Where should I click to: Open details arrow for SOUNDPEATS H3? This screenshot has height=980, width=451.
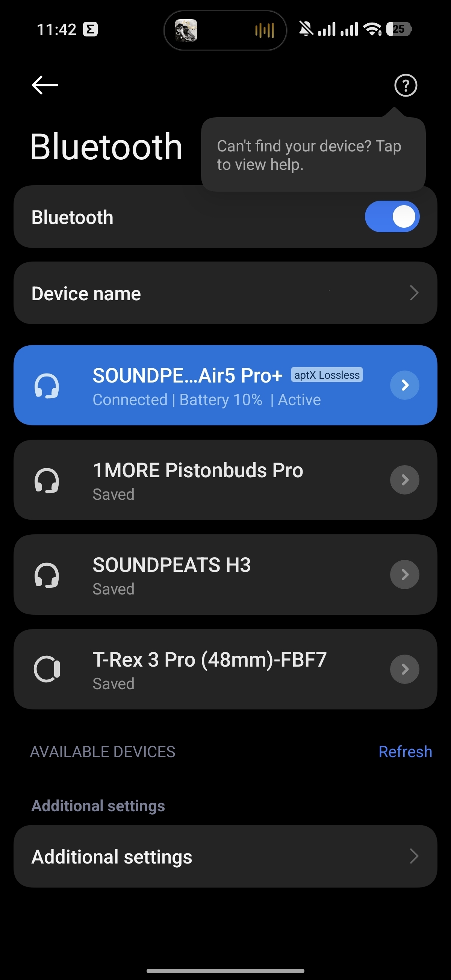[404, 575]
